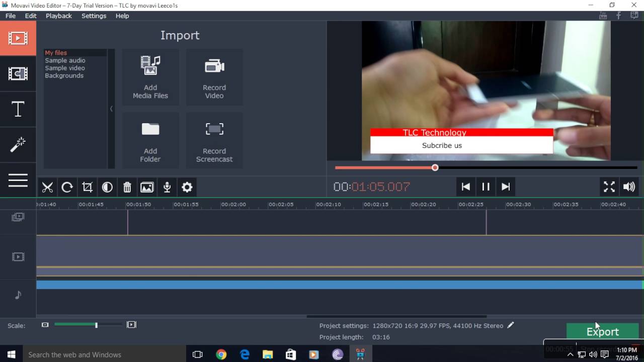The image size is (644, 362).
Task: Select Sample video category
Action: (x=65, y=68)
